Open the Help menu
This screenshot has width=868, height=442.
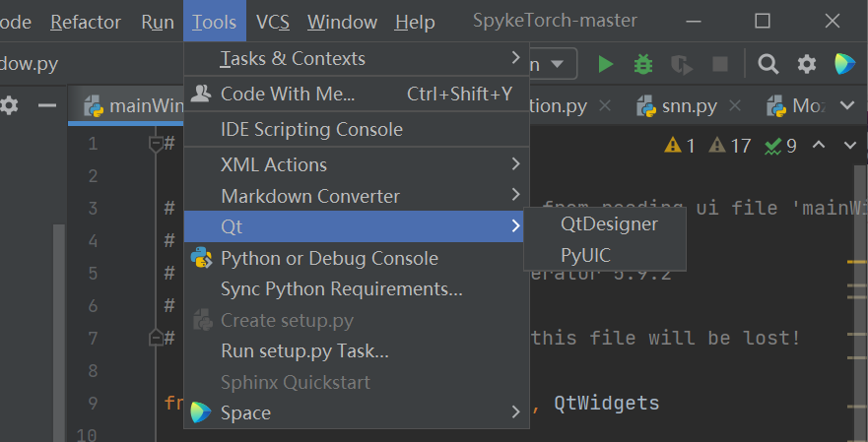[415, 22]
